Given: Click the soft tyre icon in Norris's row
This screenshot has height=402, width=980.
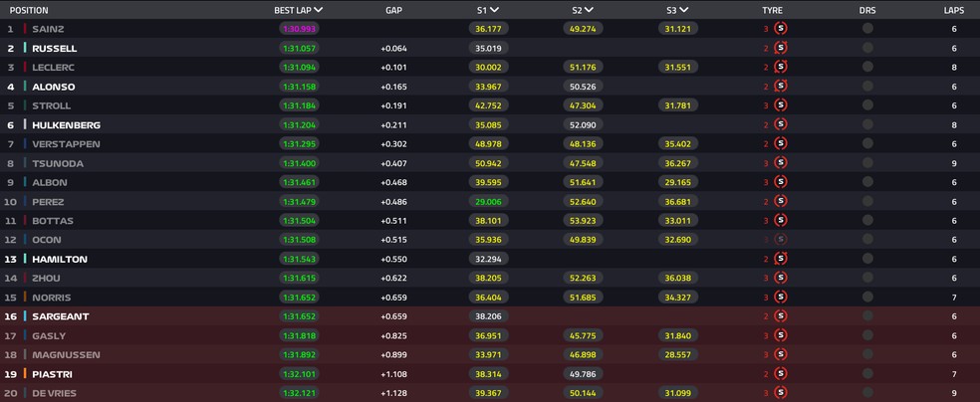Looking at the screenshot, I should coord(781,298).
